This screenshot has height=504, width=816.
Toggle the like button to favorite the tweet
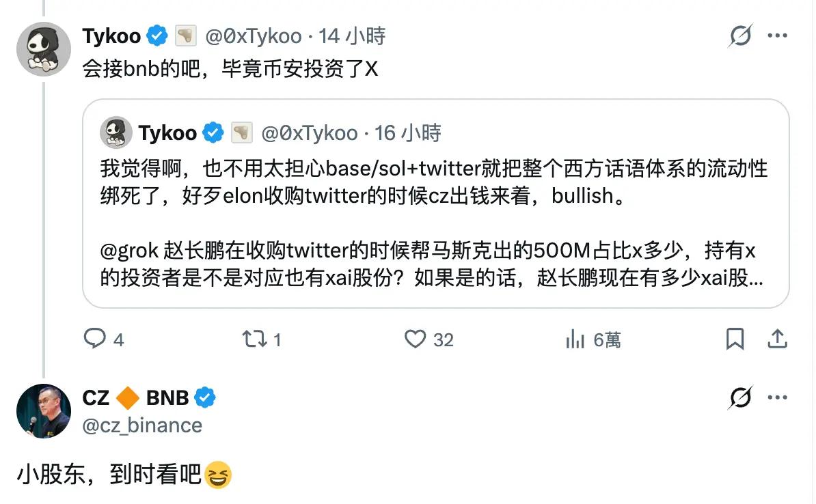pyautogui.click(x=416, y=339)
